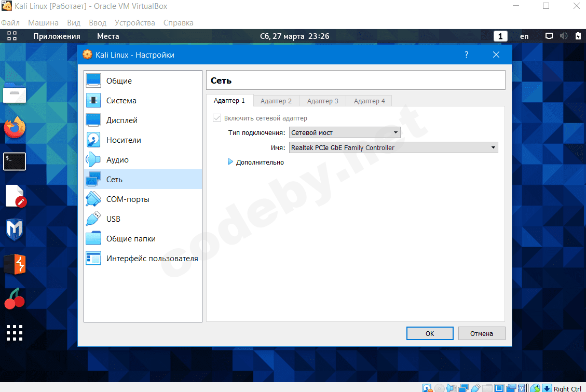Image resolution: width=586 pixels, height=392 pixels.
Task: Open the Машина menu
Action: coord(44,23)
